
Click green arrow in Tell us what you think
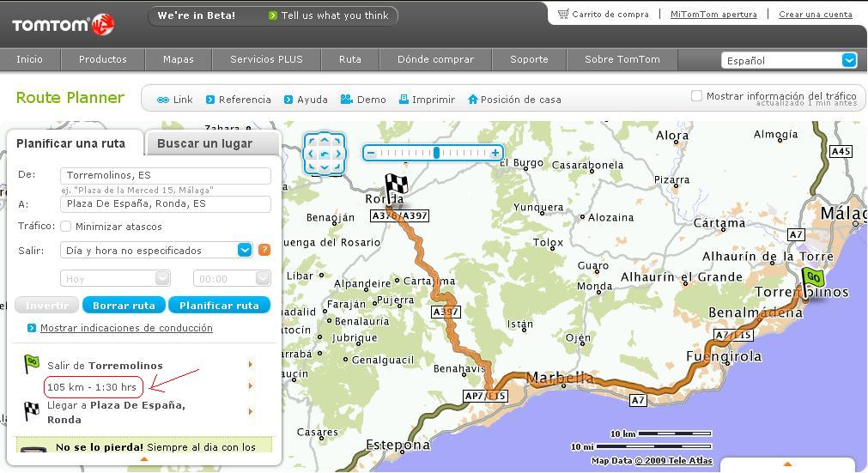coord(272,15)
